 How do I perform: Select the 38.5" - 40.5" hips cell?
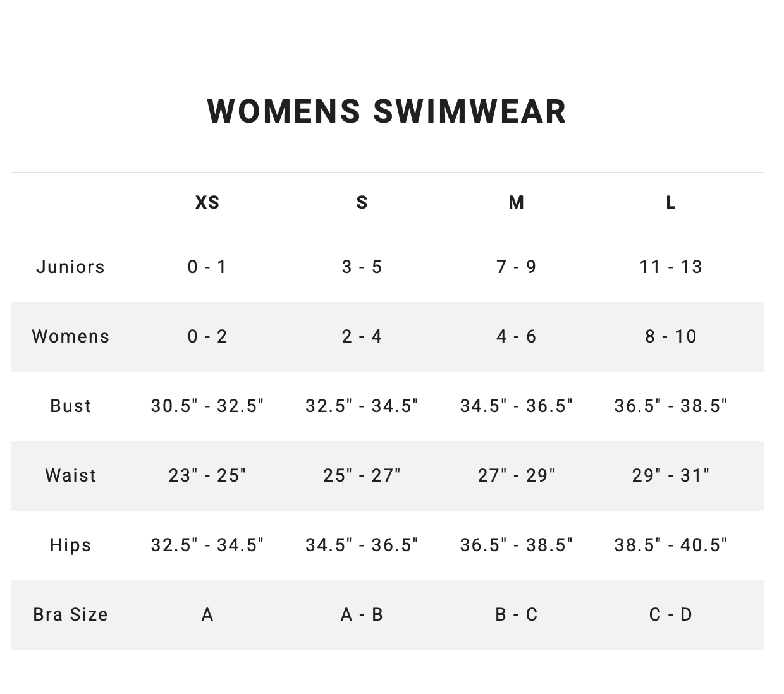pos(671,545)
